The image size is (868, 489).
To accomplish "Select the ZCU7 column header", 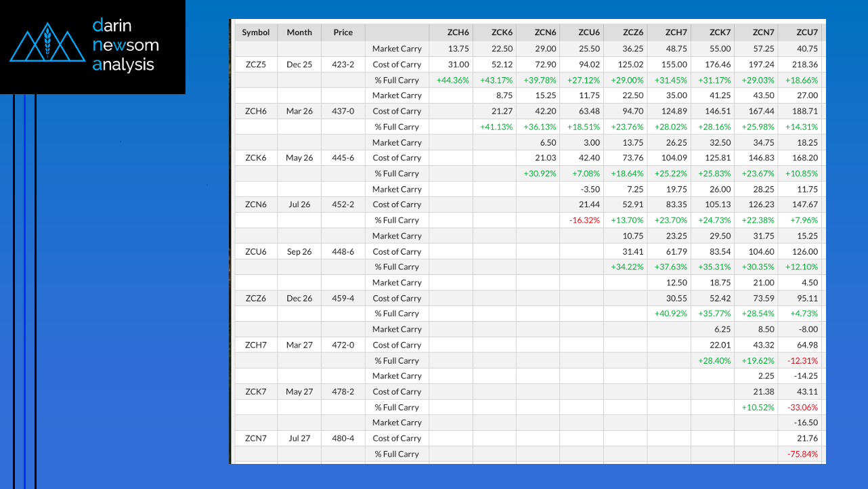I will (806, 33).
